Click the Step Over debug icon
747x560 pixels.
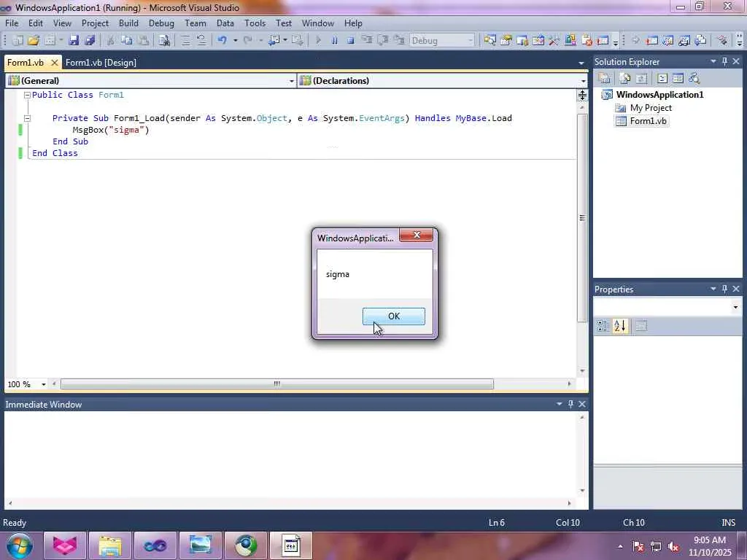pos(382,41)
